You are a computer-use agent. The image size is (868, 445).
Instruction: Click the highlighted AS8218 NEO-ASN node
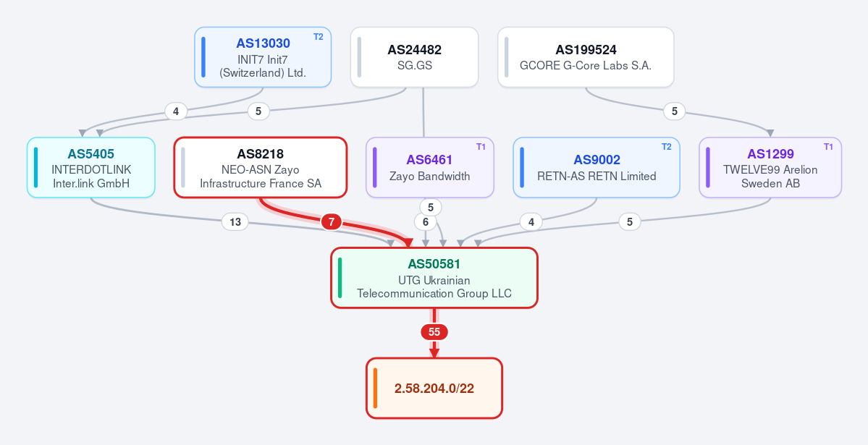click(x=261, y=167)
